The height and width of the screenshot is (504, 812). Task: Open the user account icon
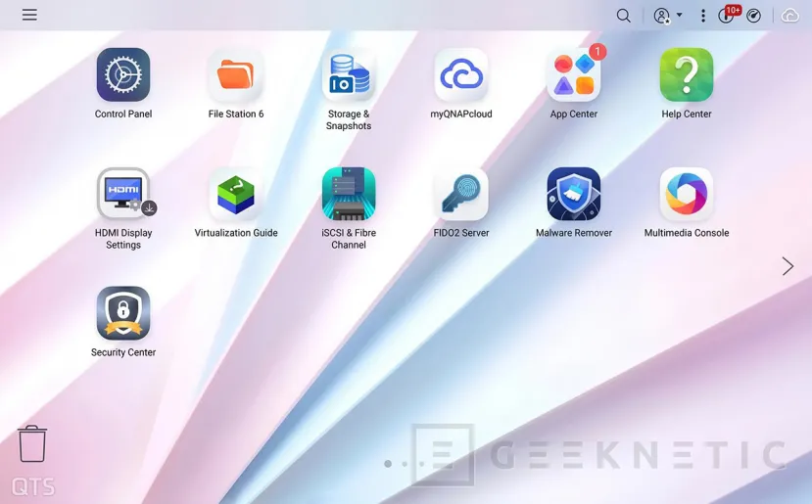(x=662, y=16)
